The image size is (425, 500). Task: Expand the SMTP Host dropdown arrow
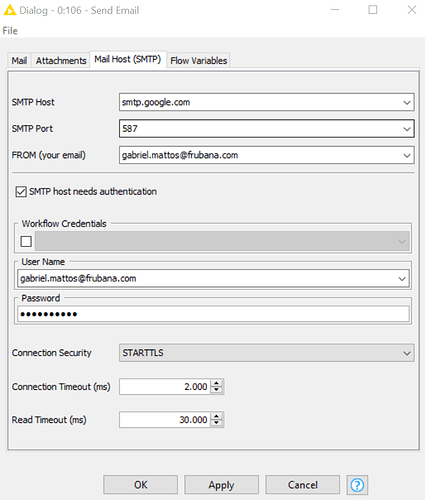point(407,102)
